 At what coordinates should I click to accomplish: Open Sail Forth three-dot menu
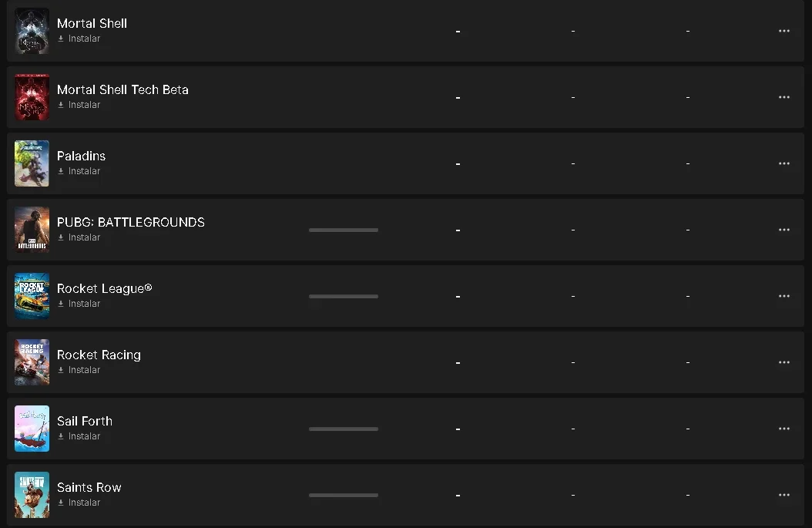tap(784, 429)
